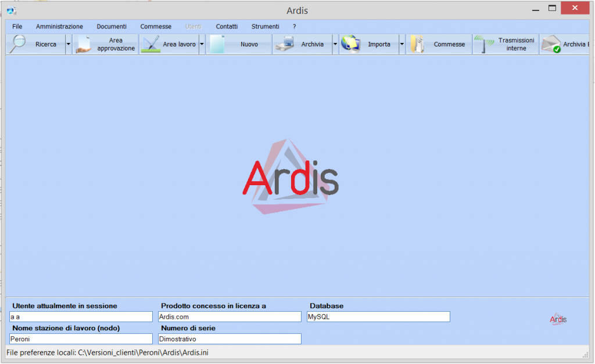Open the Importa dropdown arrow
Screen dimensions: 595x364
(x=401, y=44)
